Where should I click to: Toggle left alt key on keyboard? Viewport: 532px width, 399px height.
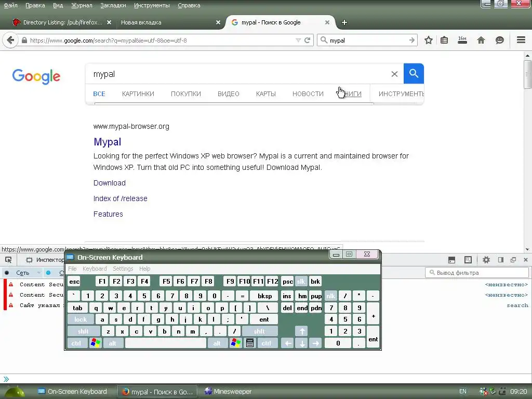tap(113, 343)
